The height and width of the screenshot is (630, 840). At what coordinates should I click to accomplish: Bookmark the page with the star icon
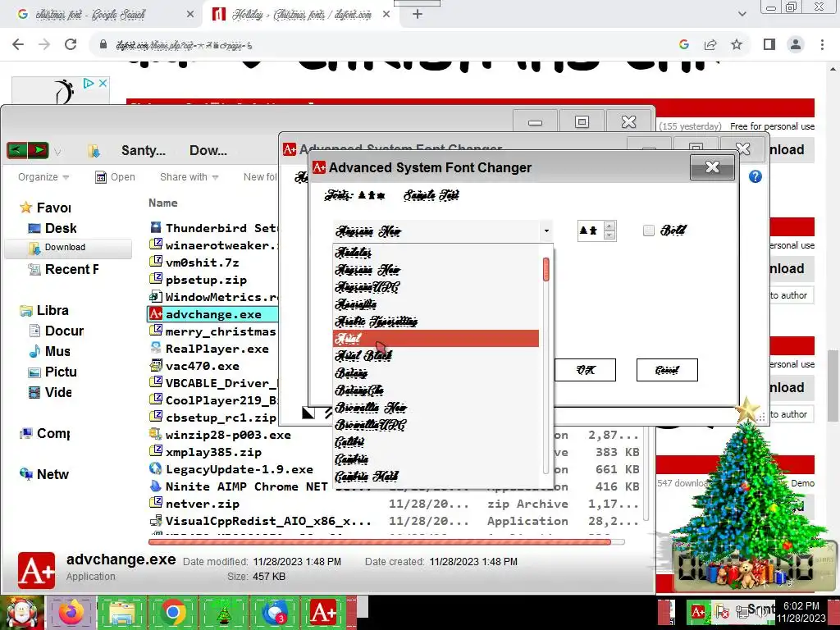pos(737,44)
